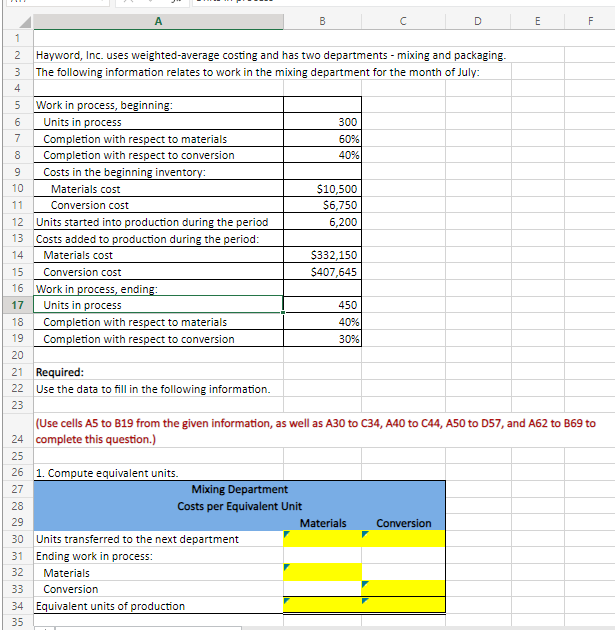The width and height of the screenshot is (615, 630).
Task: Select column E header
Action: coord(537,21)
